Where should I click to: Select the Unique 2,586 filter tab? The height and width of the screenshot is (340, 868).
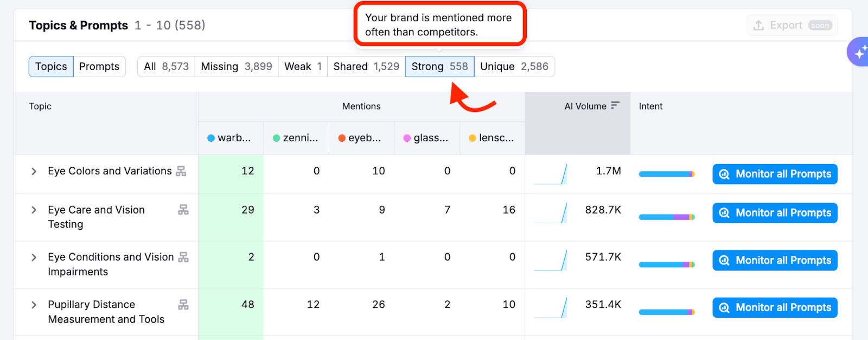pyautogui.click(x=514, y=67)
